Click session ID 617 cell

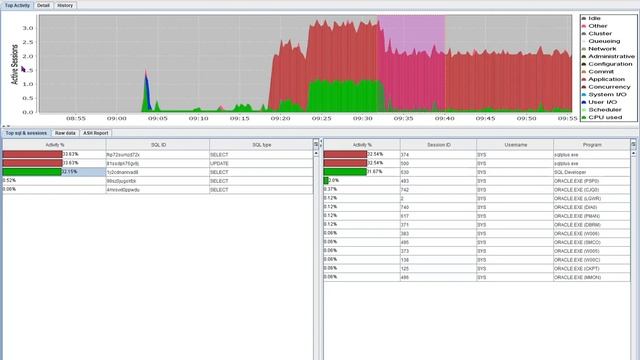(x=438, y=216)
